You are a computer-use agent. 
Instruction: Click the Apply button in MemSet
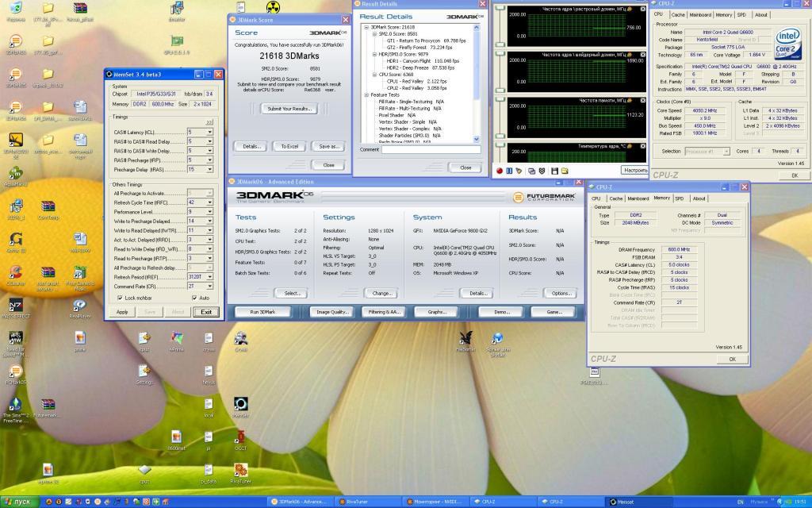coord(122,312)
